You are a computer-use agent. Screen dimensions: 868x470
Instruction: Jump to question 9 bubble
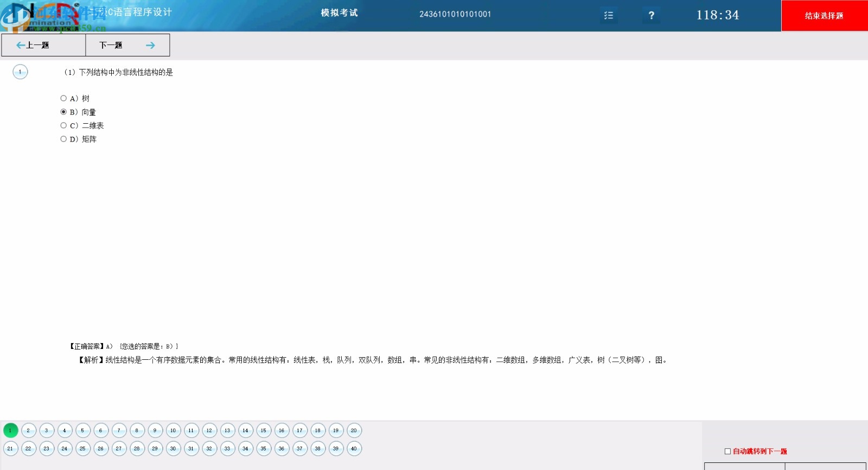tap(155, 430)
